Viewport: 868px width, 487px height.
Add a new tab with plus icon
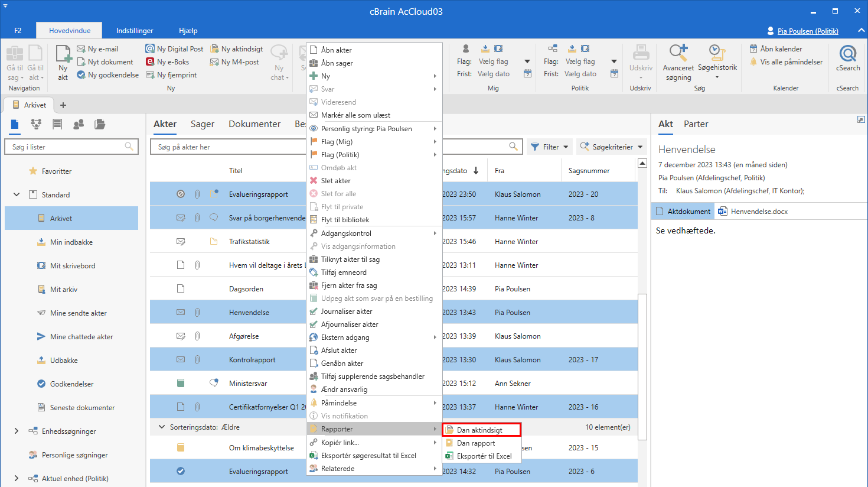(x=63, y=105)
